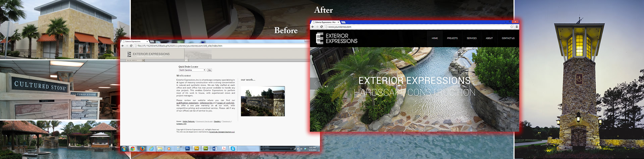Click the Stonework/Hardscape footer link

[x=204, y=122]
